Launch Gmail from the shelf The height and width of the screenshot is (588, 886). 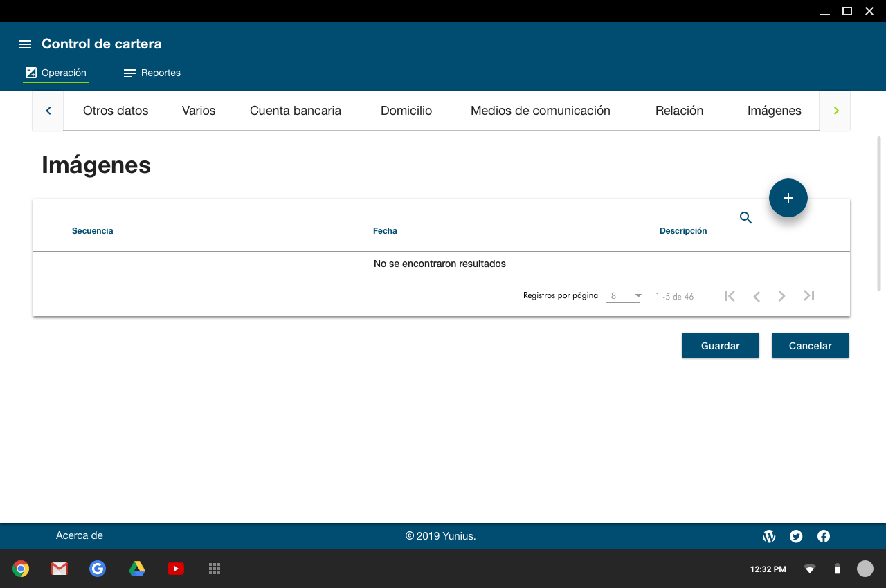[60, 569]
